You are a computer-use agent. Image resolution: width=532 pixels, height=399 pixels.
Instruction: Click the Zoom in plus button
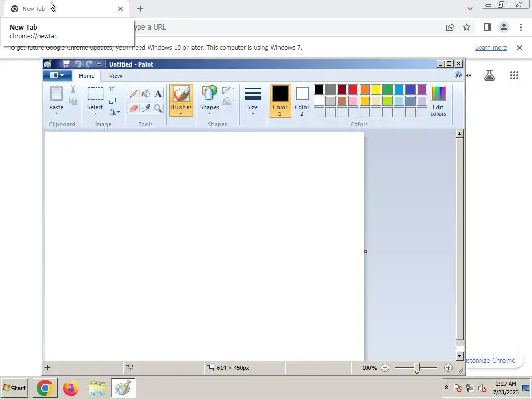coord(448,368)
